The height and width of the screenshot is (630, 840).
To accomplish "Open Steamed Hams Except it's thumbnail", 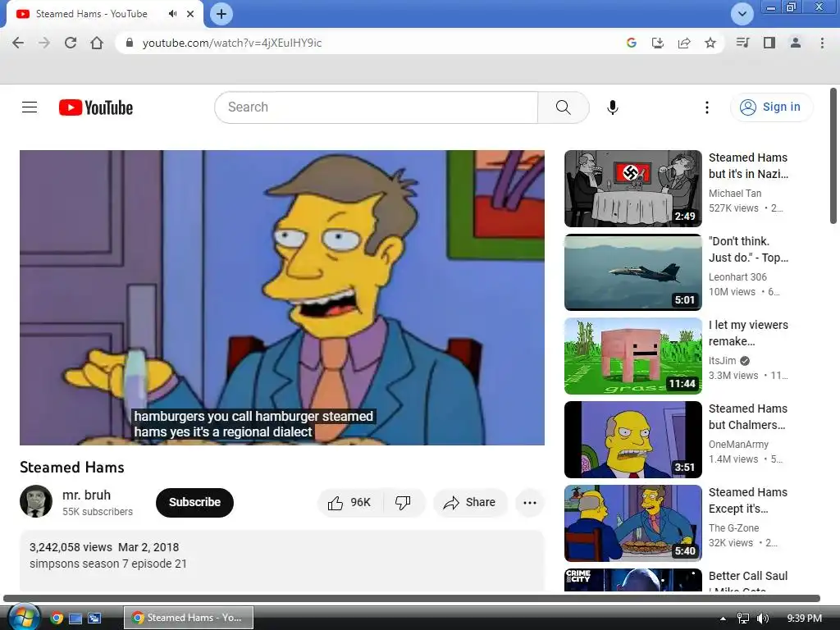I will (632, 523).
